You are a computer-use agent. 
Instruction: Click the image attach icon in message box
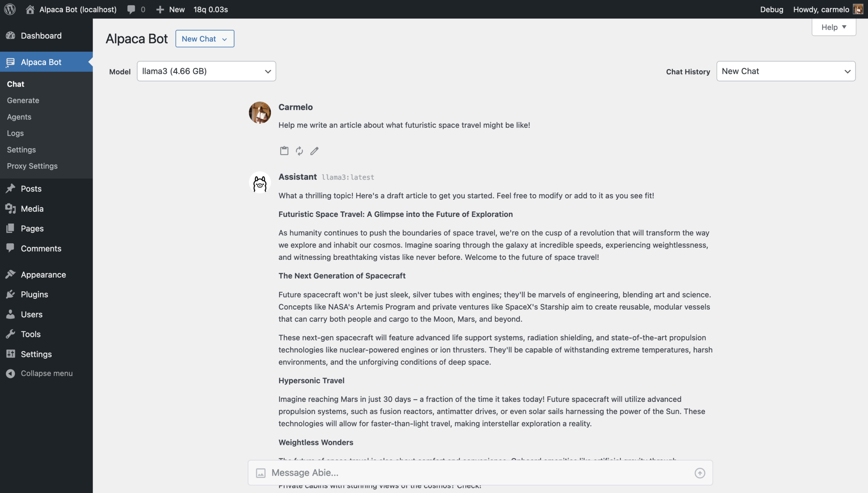click(x=260, y=473)
